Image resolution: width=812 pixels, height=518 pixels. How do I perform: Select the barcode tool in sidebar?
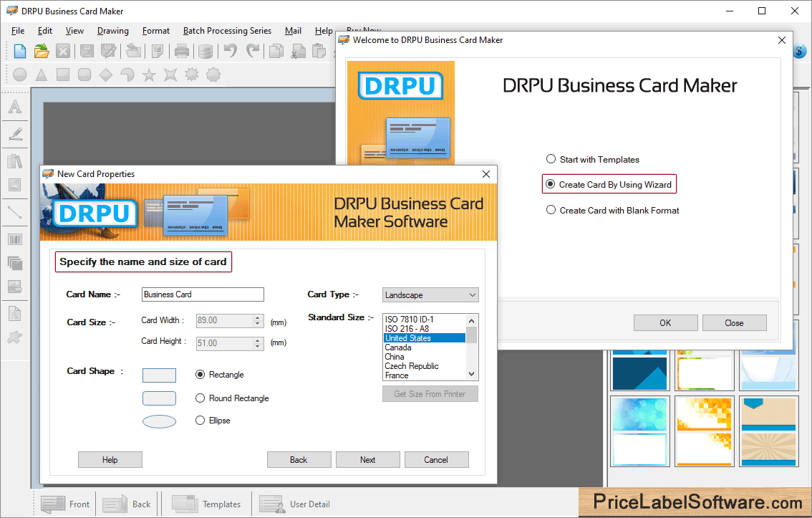pyautogui.click(x=15, y=239)
